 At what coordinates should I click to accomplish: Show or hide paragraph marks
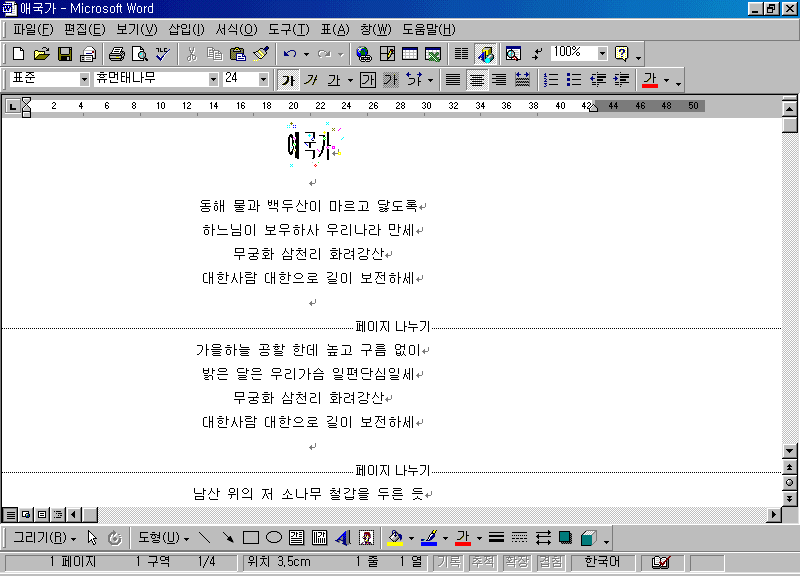click(537, 54)
